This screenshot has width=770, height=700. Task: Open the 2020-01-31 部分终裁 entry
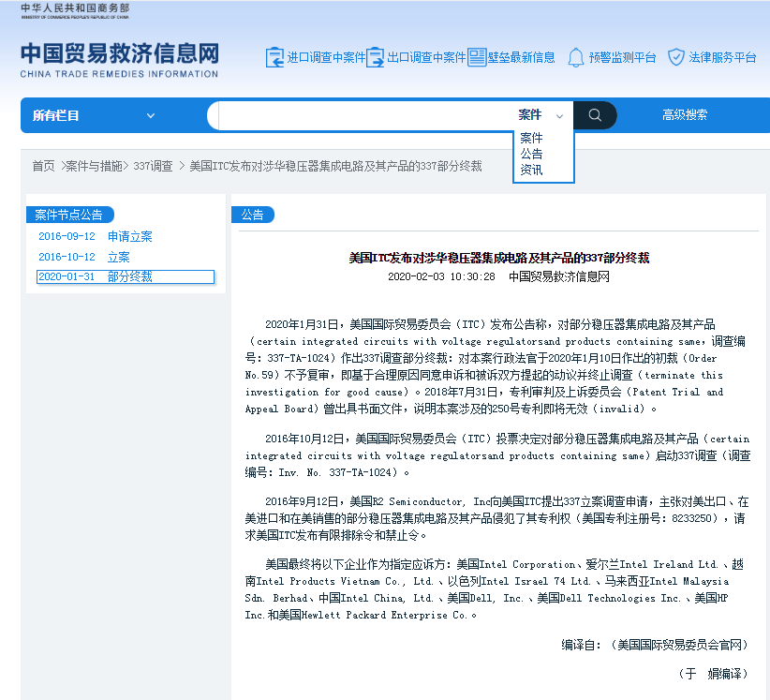126,276
